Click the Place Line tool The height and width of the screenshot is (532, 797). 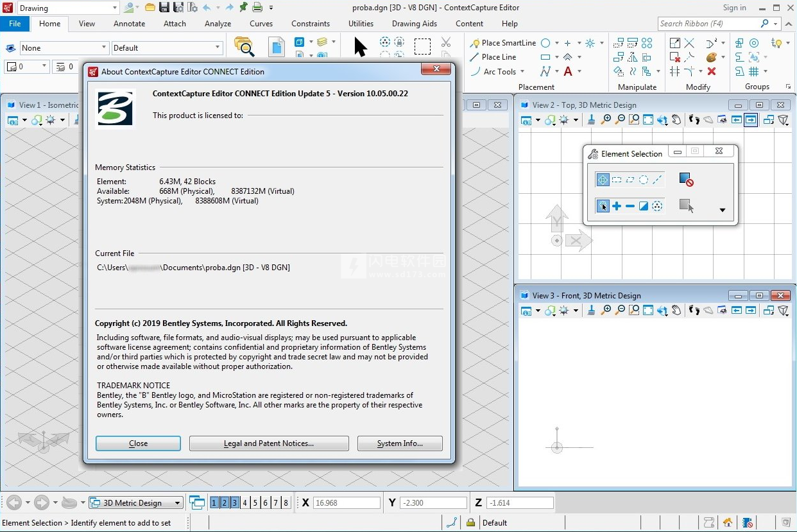pos(493,57)
